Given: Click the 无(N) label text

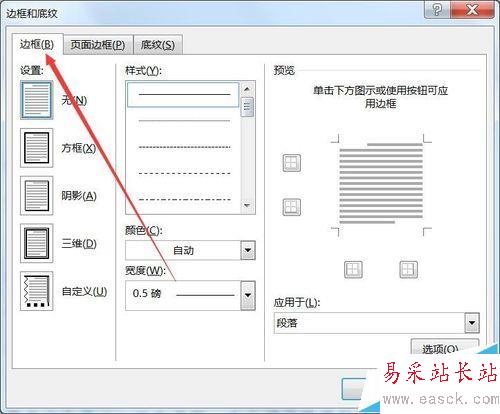Looking at the screenshot, I should click(74, 100).
